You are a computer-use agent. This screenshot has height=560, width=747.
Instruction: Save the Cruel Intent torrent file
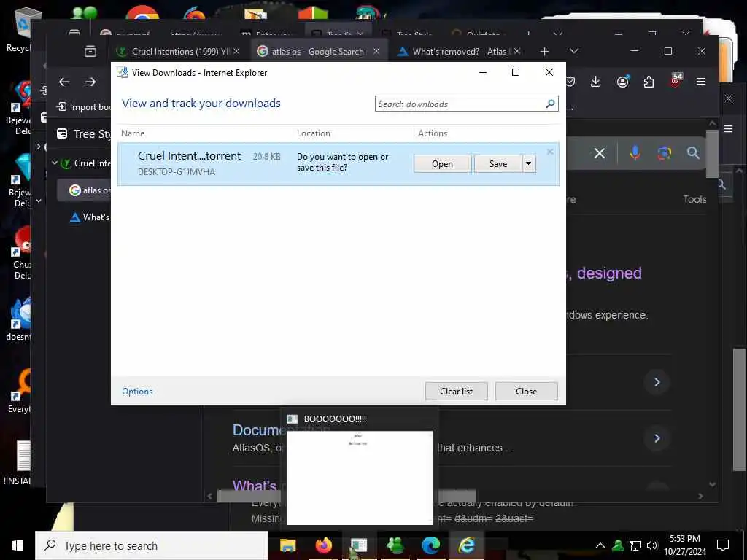(498, 164)
